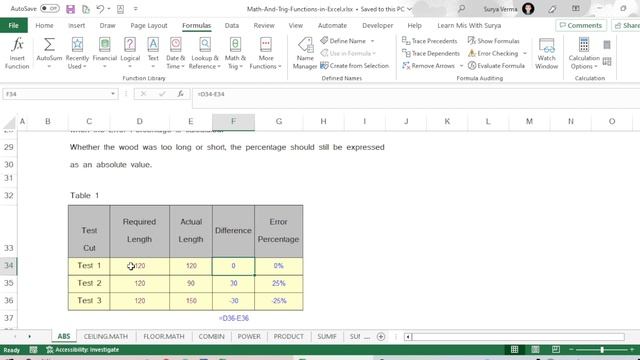
Task: Open the AutoSum function
Action: point(49,54)
